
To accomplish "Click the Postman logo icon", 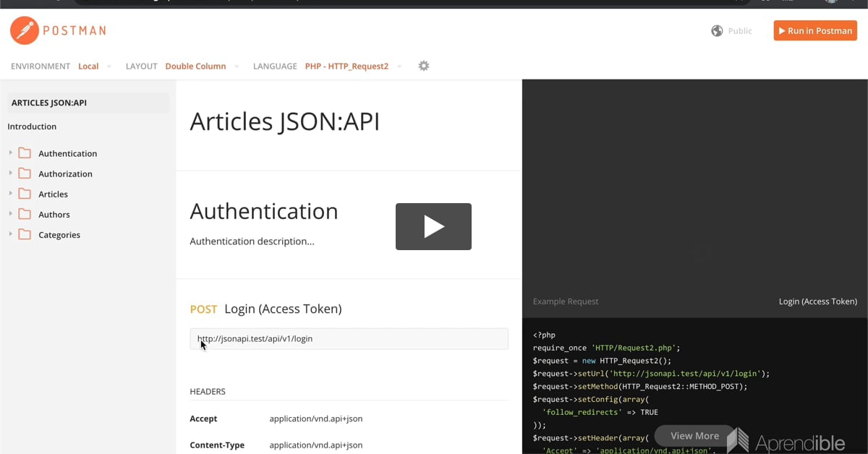I will 25,30.
